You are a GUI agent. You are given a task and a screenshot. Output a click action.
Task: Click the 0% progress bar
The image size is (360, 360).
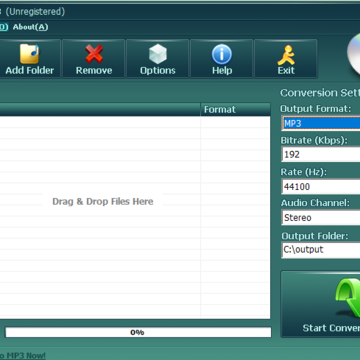click(138, 332)
